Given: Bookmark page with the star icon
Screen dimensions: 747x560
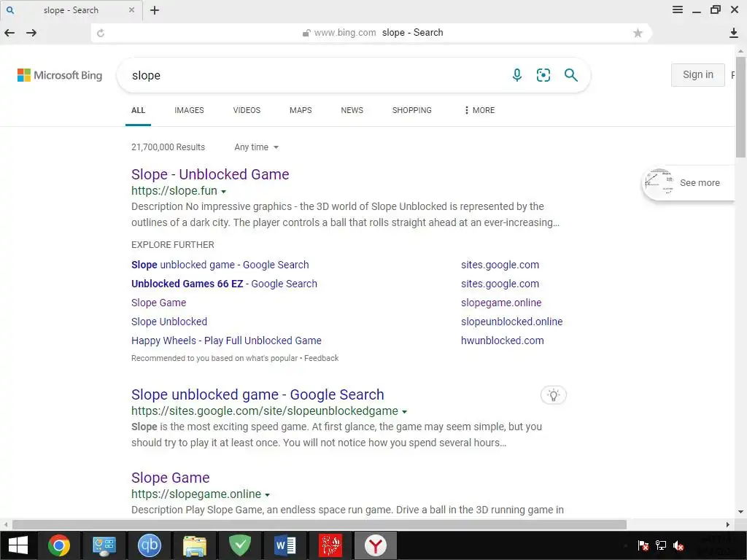Looking at the screenshot, I should click(638, 33).
